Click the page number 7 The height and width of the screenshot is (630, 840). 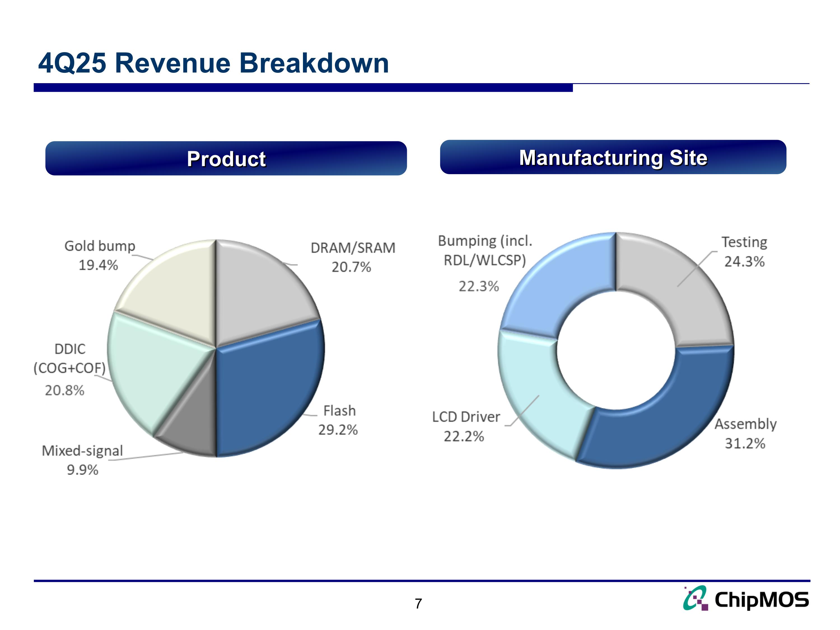(x=419, y=603)
